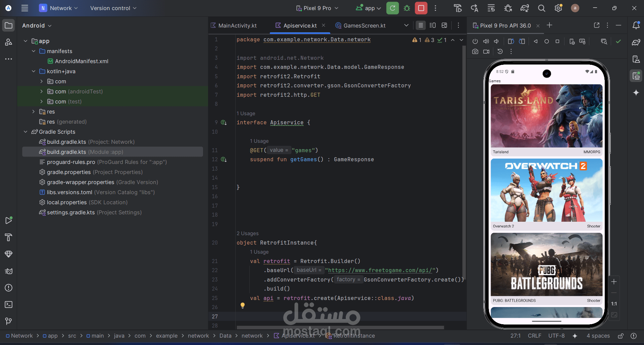This screenshot has height=345, width=644.
Task: Click the attach debugger bug-arrow icon
Action: point(508,8)
